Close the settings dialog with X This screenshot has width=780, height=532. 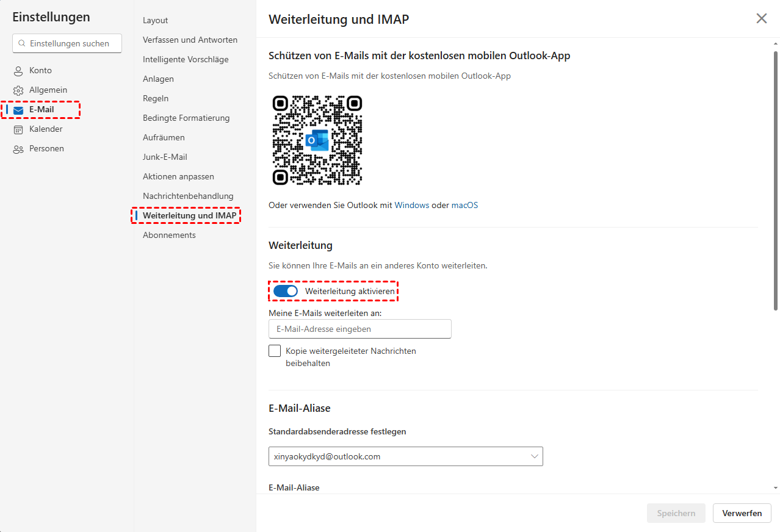pyautogui.click(x=762, y=18)
